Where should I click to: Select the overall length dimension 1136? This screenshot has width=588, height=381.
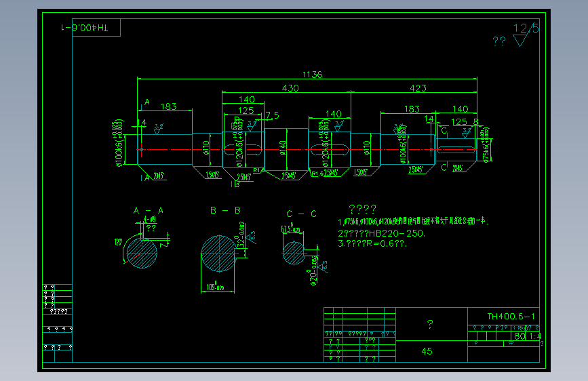point(313,75)
